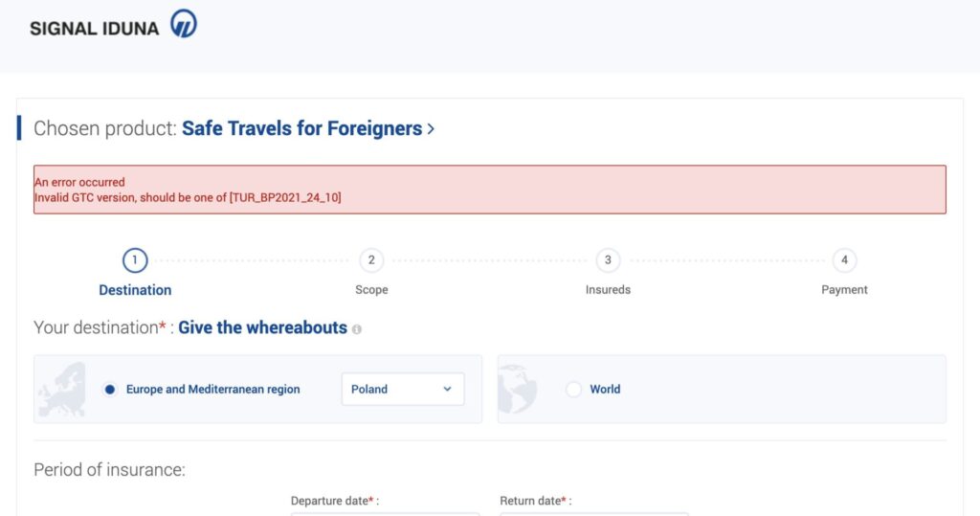Go to the Payment step label
This screenshot has width=980, height=516.
(844, 289)
